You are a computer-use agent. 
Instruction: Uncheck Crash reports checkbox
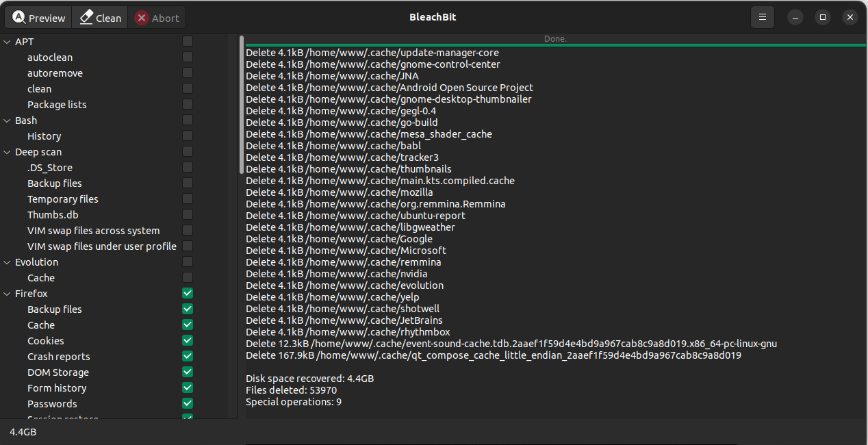click(x=188, y=356)
